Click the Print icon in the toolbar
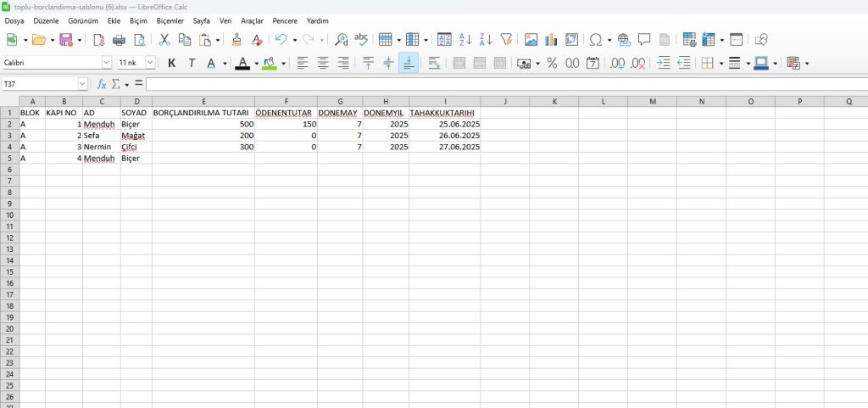 (x=119, y=39)
